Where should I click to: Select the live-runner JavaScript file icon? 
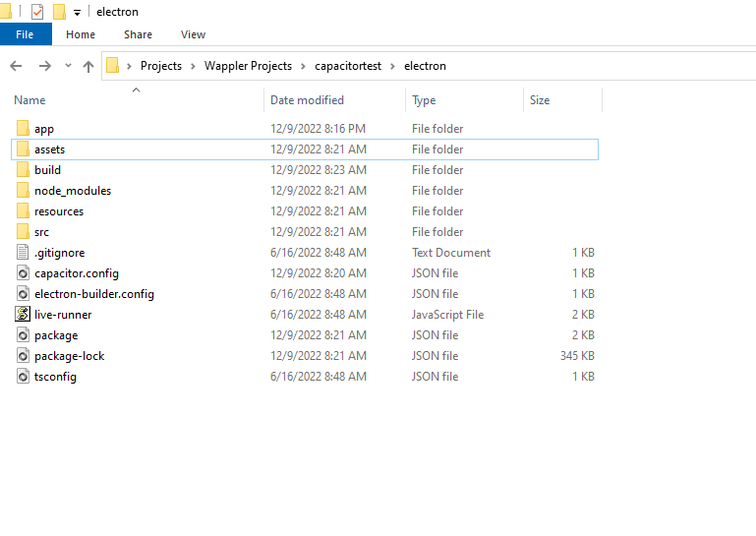click(x=23, y=314)
